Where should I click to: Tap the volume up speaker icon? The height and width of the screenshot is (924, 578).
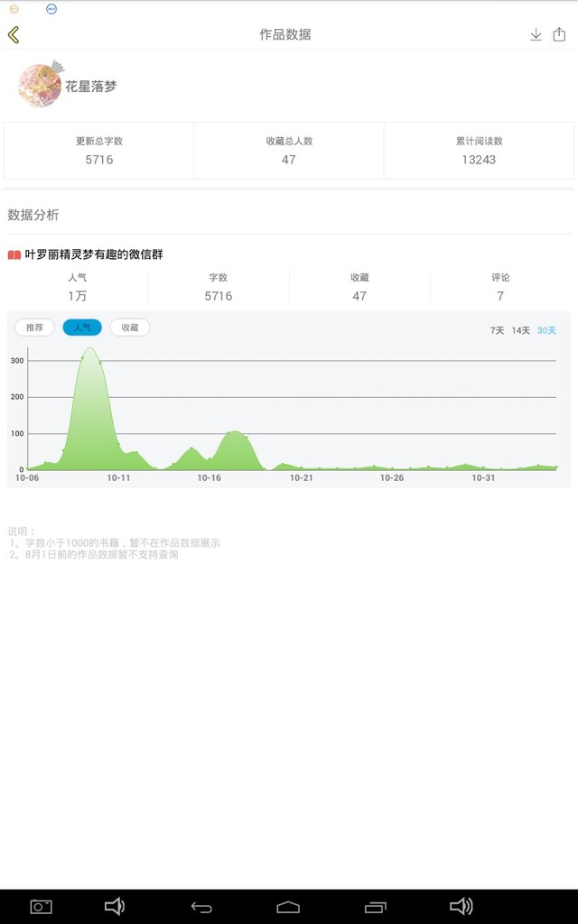coord(461,907)
